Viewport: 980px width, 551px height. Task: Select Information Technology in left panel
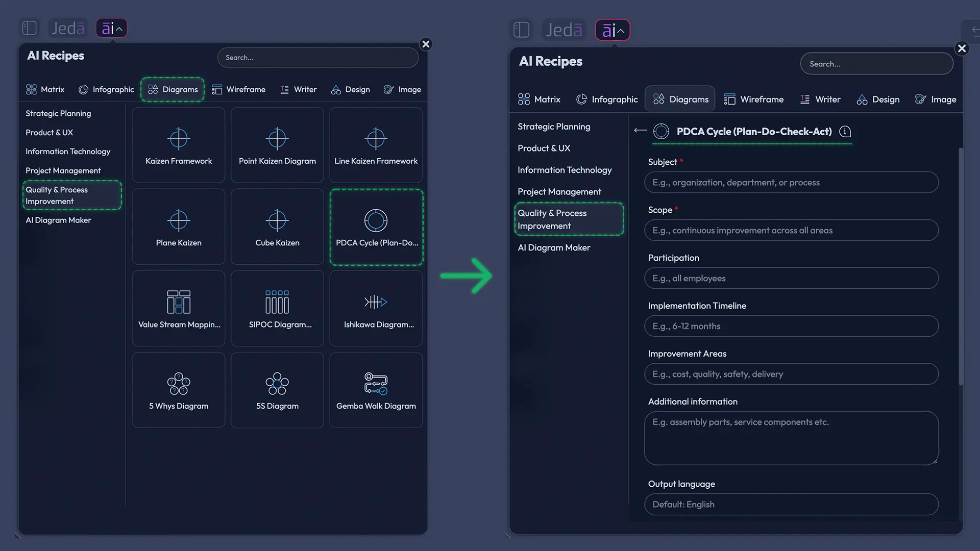(68, 152)
